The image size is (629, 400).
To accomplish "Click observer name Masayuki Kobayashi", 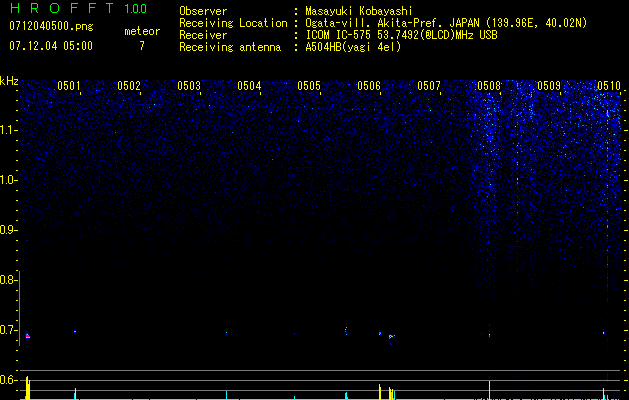I will click(359, 11).
